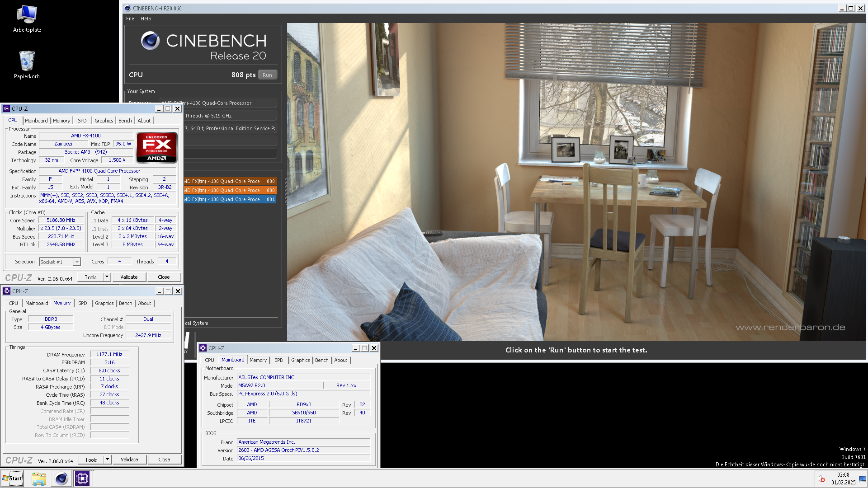Select Graphics tab in Mainboard CPU-Z window
The image size is (868, 488).
click(301, 360)
